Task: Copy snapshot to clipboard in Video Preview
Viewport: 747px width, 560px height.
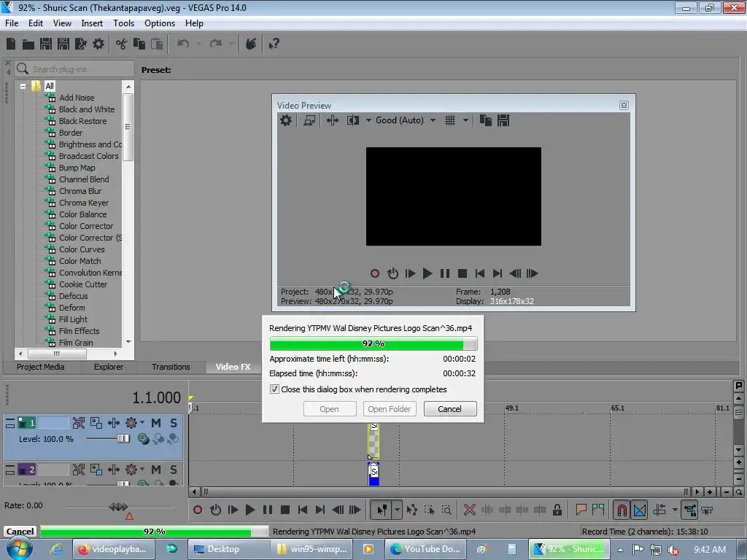Action: (x=485, y=120)
